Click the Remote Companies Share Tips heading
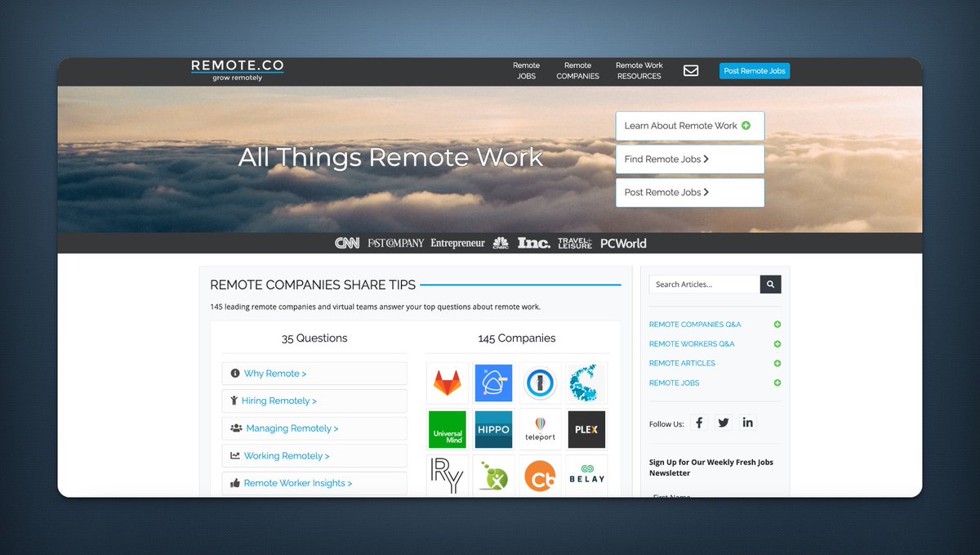Screen dimensions: 980x555 (x=313, y=285)
